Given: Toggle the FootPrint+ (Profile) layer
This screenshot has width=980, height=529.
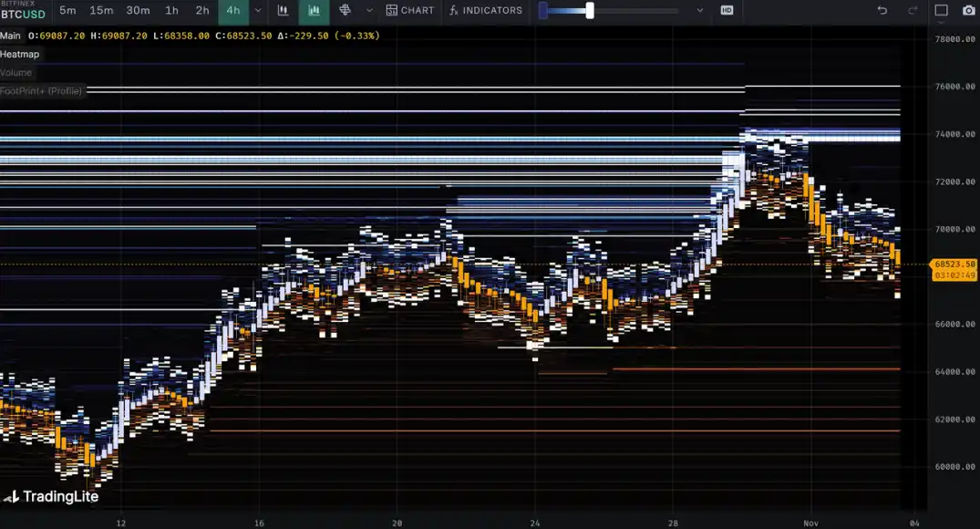Looking at the screenshot, I should pos(42,90).
